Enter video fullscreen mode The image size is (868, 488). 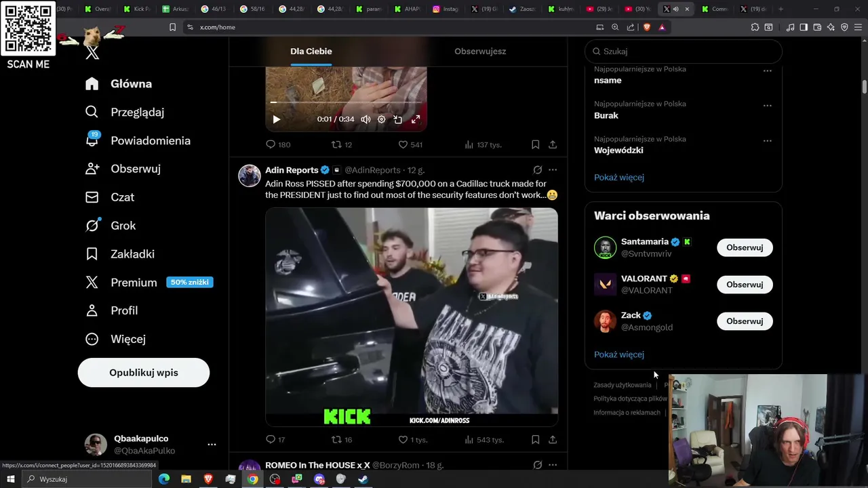pyautogui.click(x=416, y=119)
